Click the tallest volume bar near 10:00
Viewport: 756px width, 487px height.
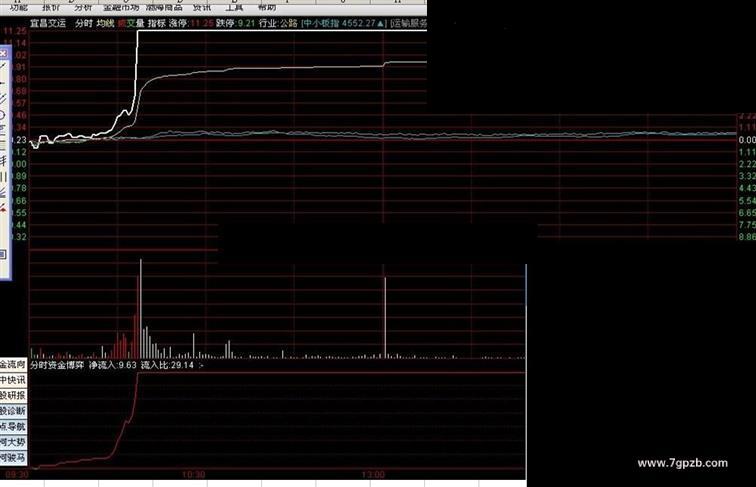[141, 309]
